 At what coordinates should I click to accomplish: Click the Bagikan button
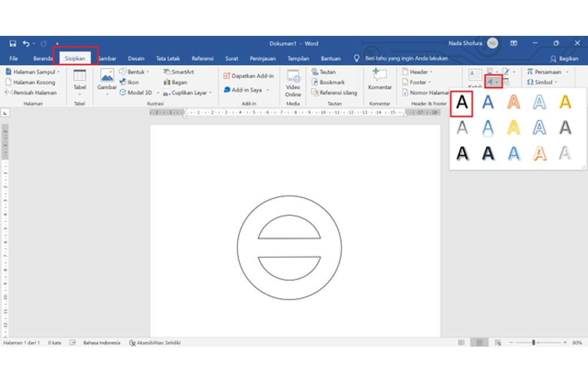(565, 58)
